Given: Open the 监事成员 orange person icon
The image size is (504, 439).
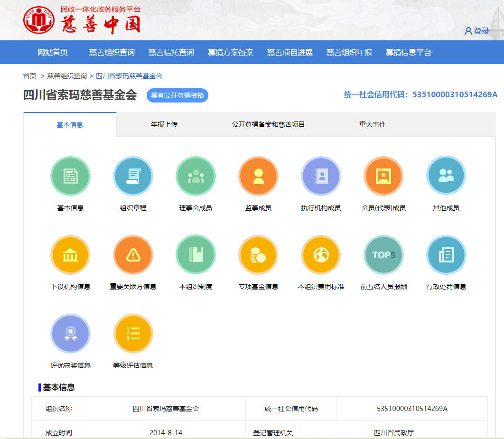Looking at the screenshot, I should tap(259, 176).
